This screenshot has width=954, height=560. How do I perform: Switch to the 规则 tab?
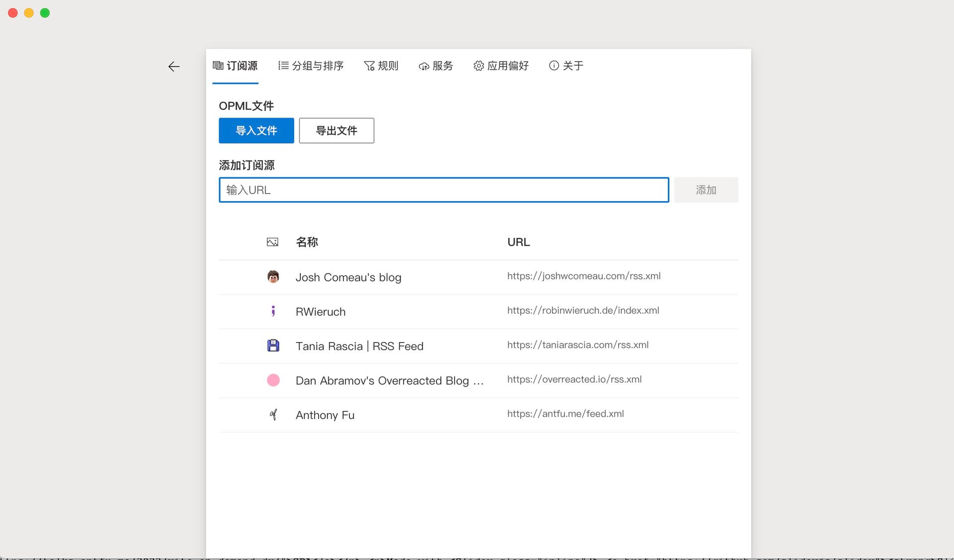tap(381, 66)
